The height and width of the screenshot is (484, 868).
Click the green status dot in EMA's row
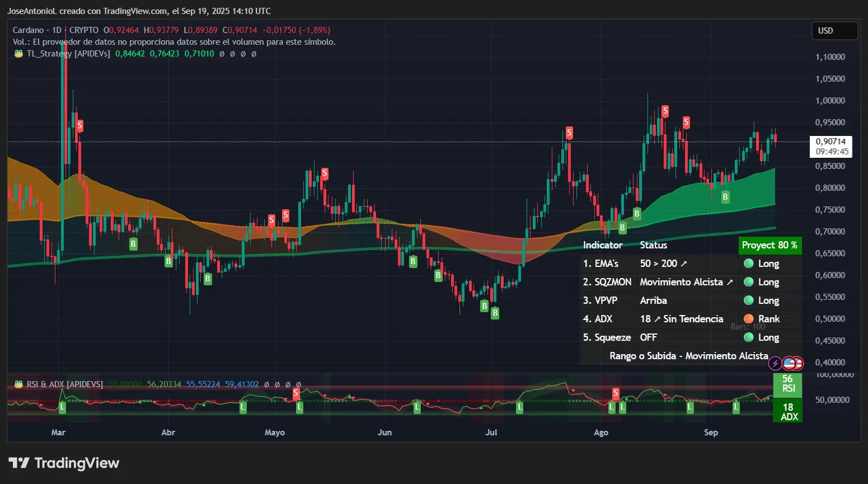point(748,264)
